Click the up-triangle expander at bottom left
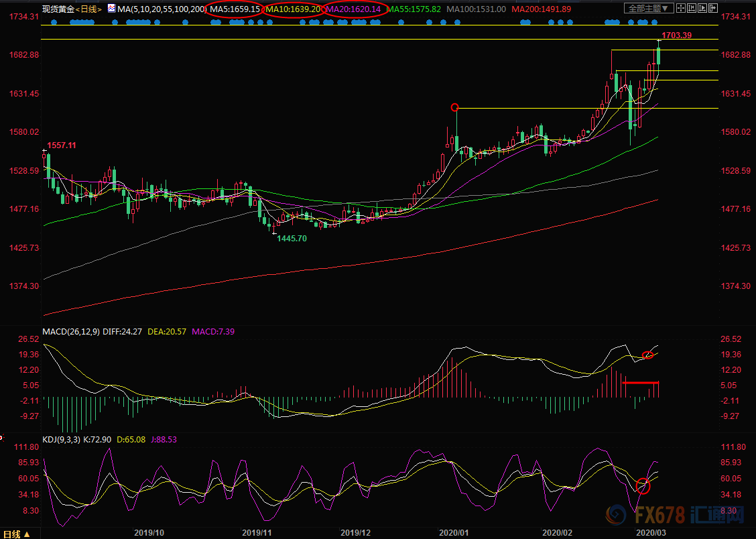This screenshot has height=539, width=756. tap(27, 534)
